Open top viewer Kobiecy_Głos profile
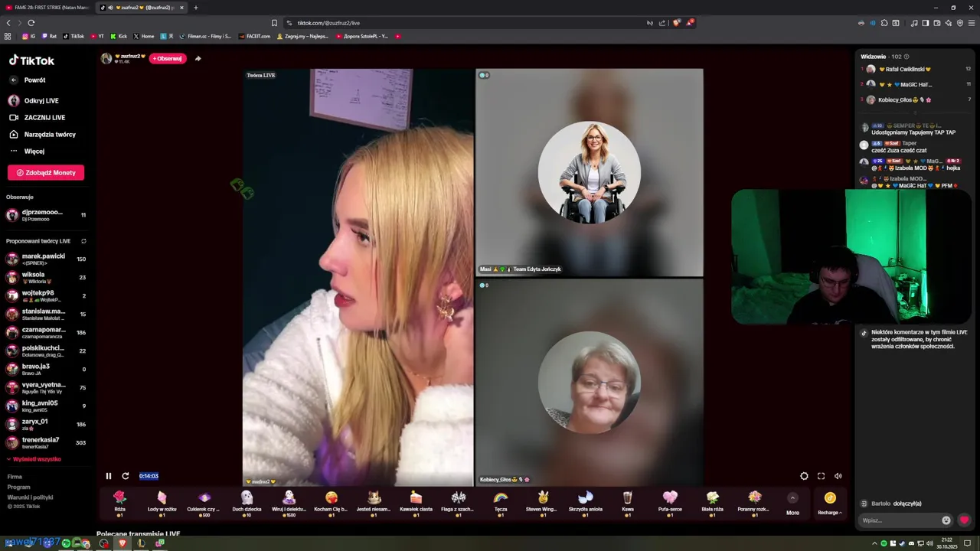The width and height of the screenshot is (980, 551). [x=916, y=99]
